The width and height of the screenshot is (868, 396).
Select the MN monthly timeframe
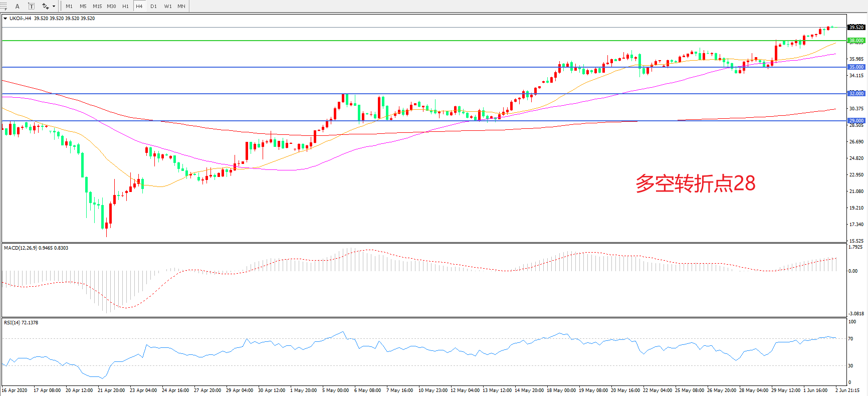tap(181, 7)
